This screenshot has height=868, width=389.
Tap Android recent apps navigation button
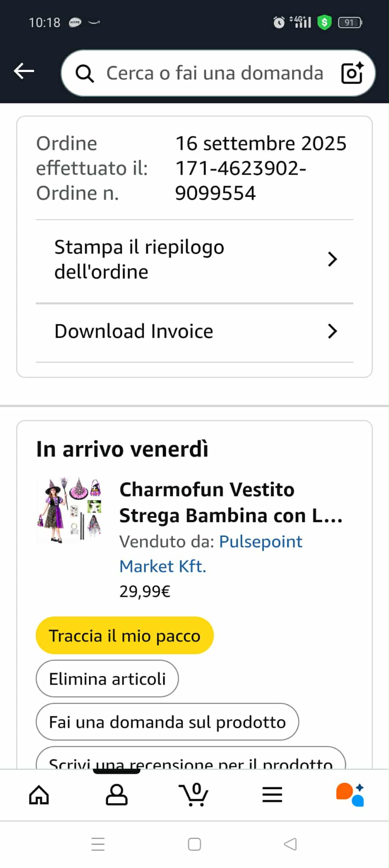98,844
